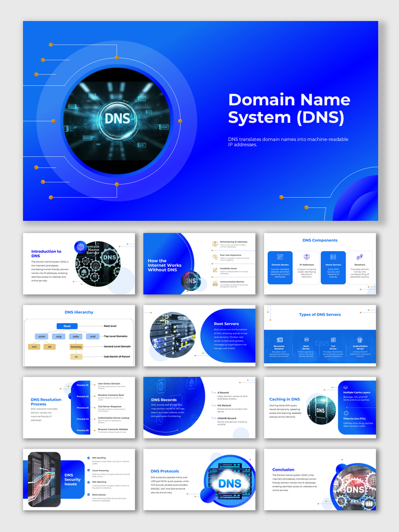Screen dimensions: 399x532
Task: Click the Process 05 step label
Action: (83, 430)
